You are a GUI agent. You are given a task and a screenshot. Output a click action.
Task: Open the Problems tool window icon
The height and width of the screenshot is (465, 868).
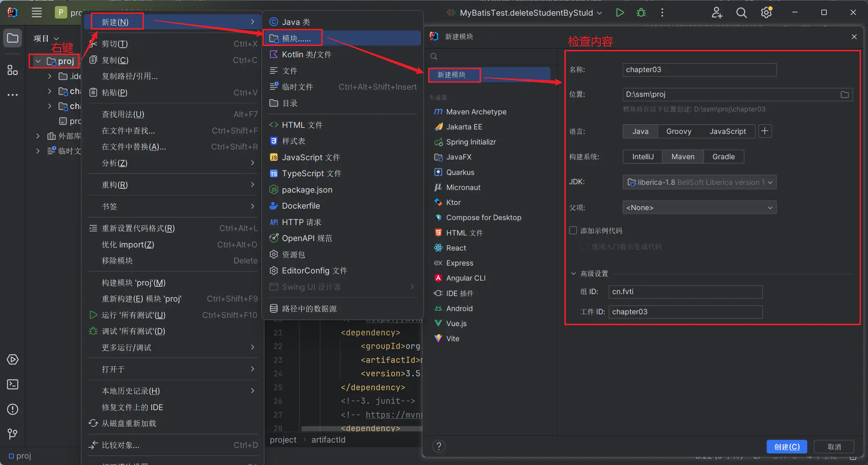[x=13, y=409]
